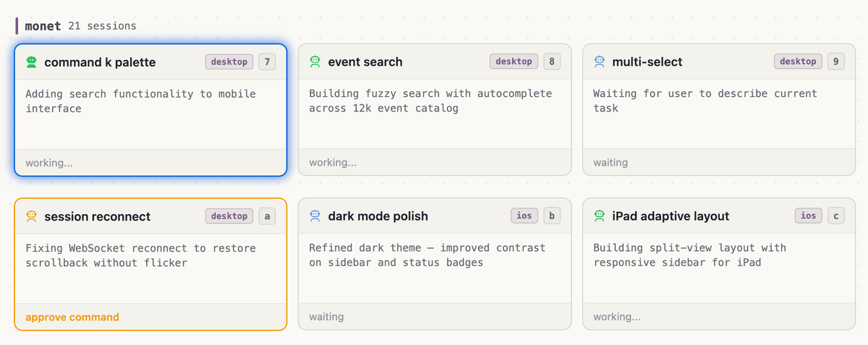Click the 'Adding search functionality to mobile interface' description
The height and width of the screenshot is (345, 868).
tap(140, 101)
